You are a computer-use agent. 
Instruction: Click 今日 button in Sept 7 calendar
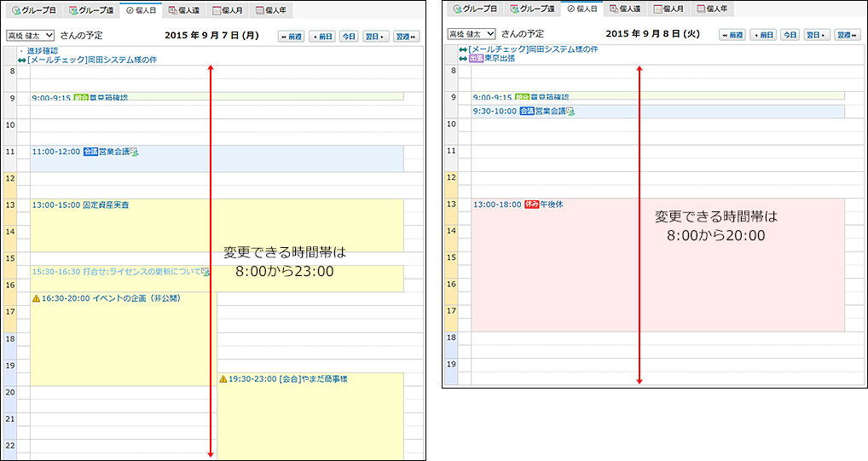tap(349, 37)
